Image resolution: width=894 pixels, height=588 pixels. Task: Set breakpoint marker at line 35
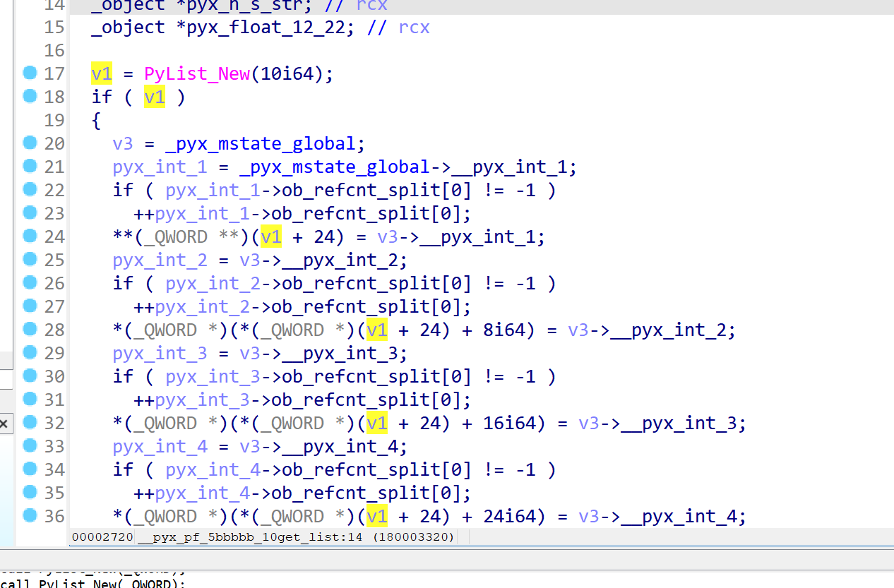click(30, 492)
